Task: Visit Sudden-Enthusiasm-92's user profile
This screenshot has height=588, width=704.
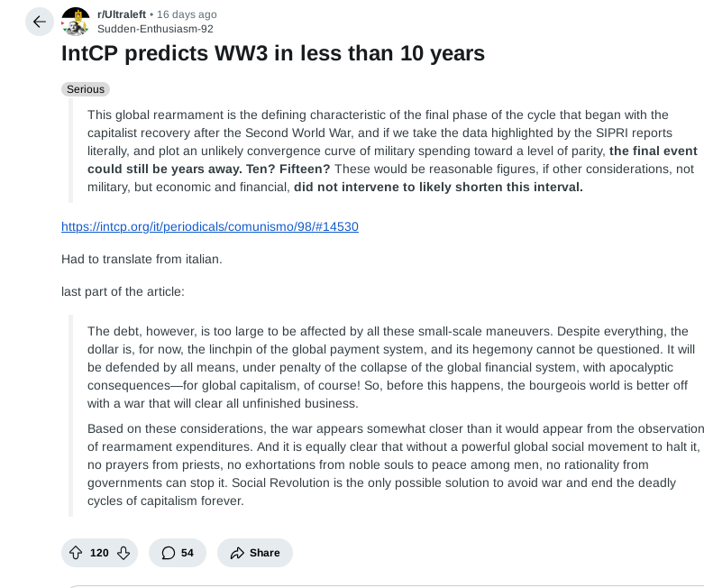Action: point(155,28)
